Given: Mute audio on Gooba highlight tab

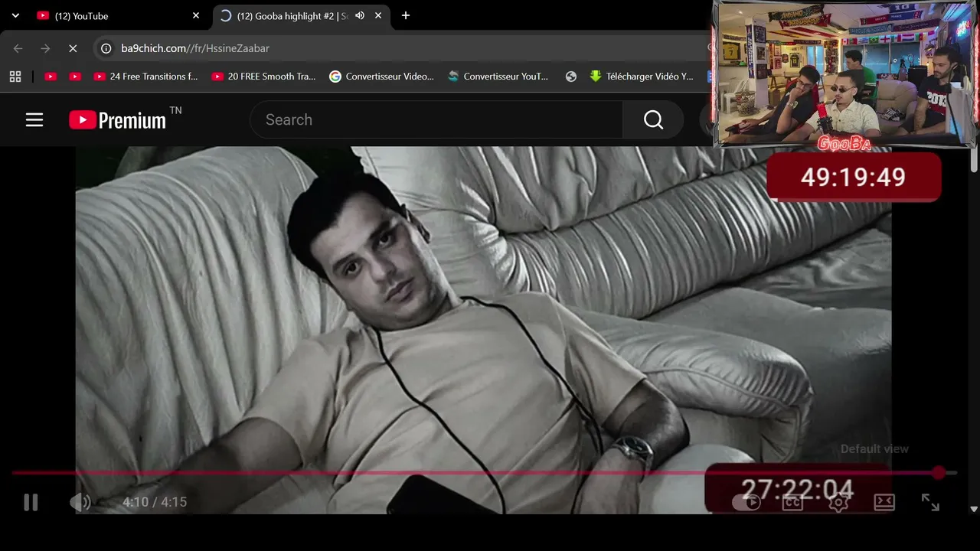Looking at the screenshot, I should coord(360,15).
